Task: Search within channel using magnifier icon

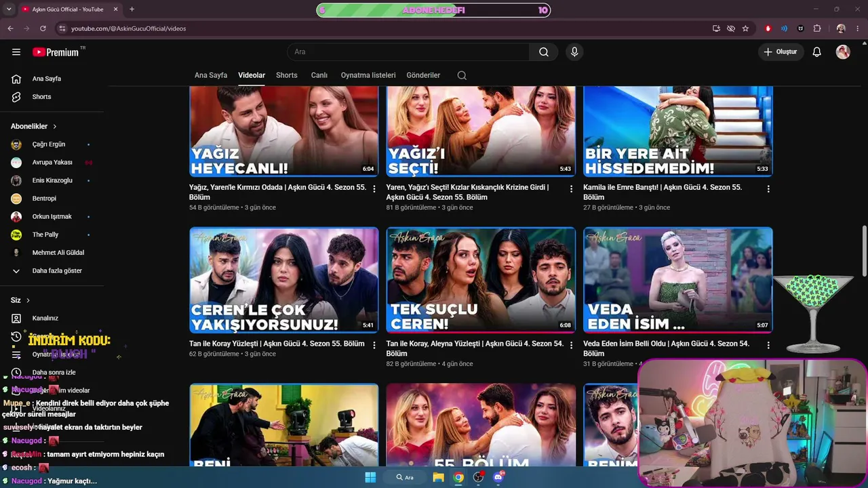Action: pos(462,75)
